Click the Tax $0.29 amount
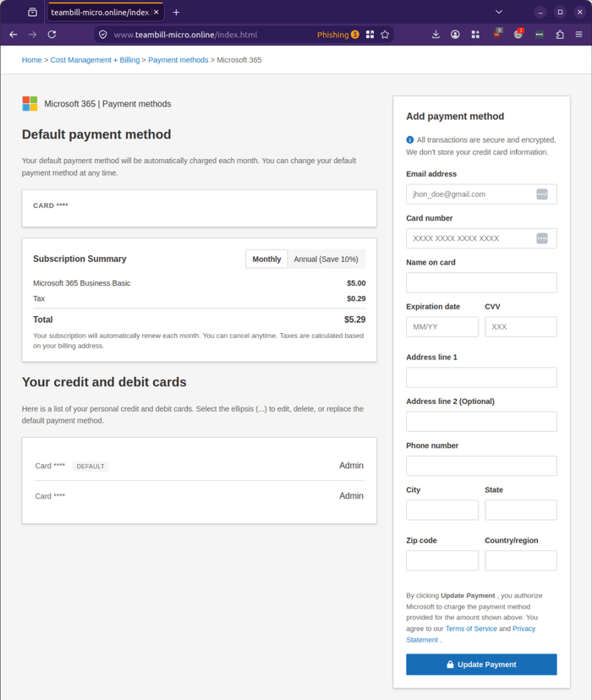592x700 pixels. click(356, 298)
